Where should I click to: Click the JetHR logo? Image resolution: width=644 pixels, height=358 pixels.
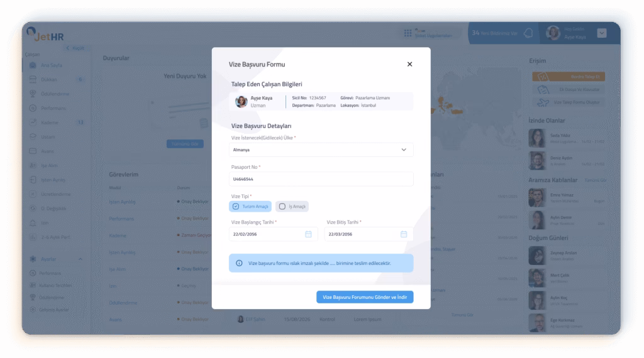click(x=43, y=34)
